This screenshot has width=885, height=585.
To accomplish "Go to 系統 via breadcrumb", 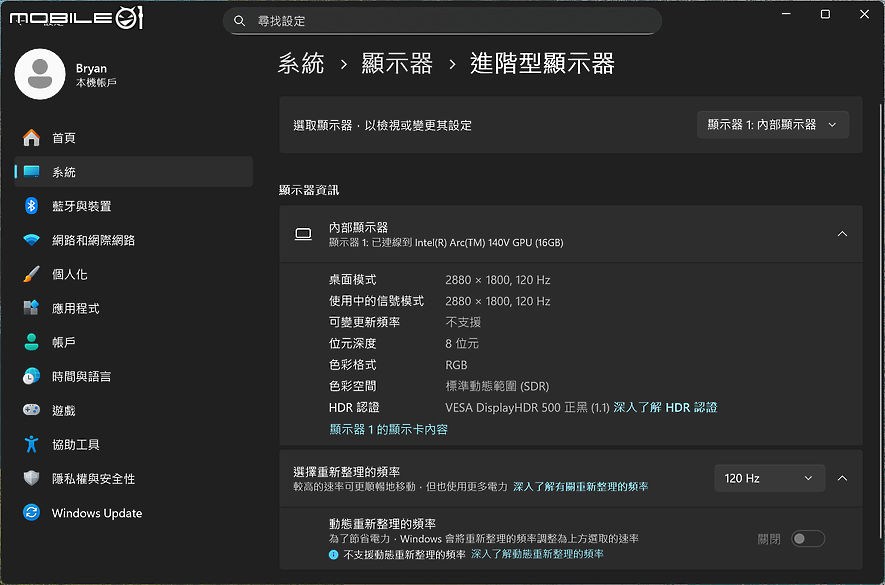I will click(x=301, y=63).
